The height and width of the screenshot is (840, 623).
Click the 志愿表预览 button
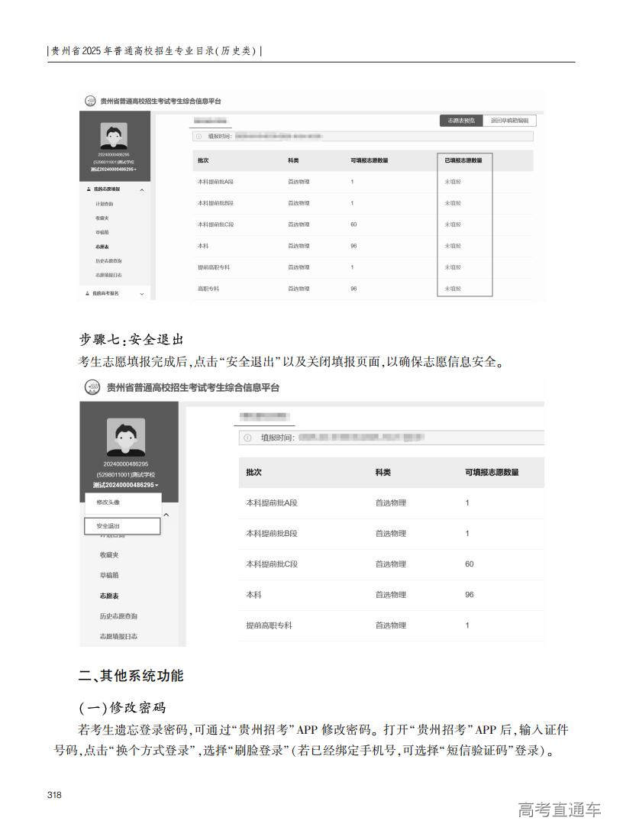461,121
